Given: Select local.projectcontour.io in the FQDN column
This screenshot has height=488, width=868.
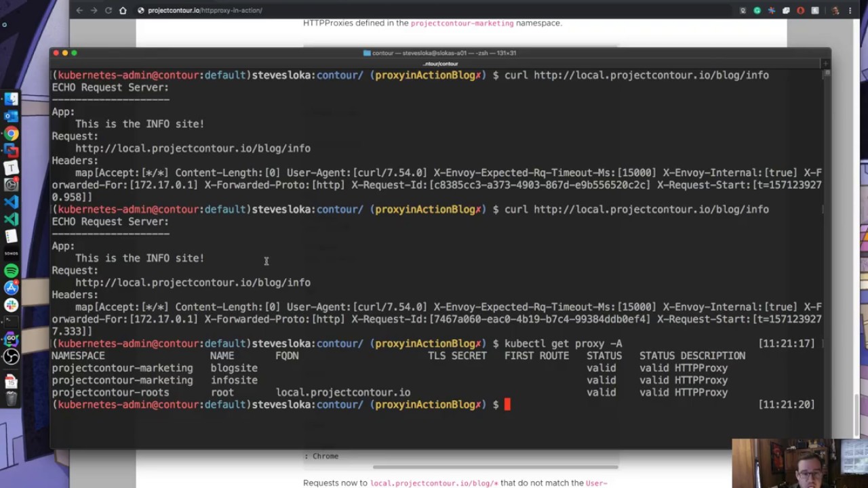Looking at the screenshot, I should coord(343,392).
